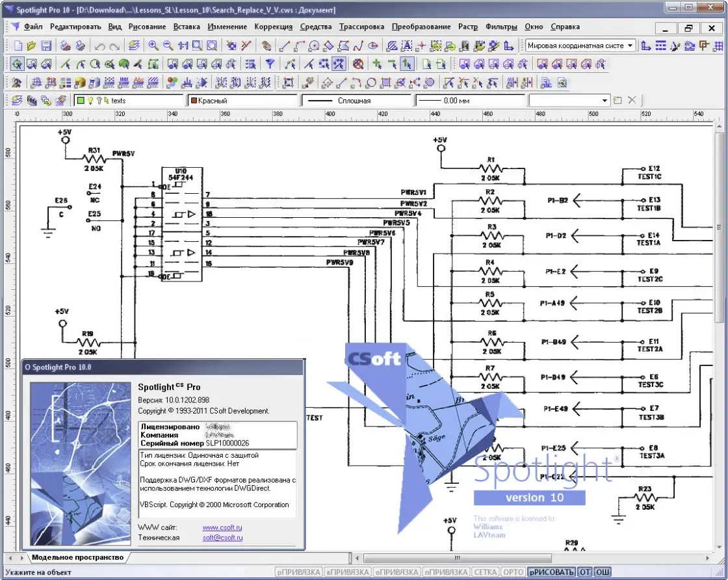
Task: Select the raster line selection arrow tool
Action: click(66, 64)
